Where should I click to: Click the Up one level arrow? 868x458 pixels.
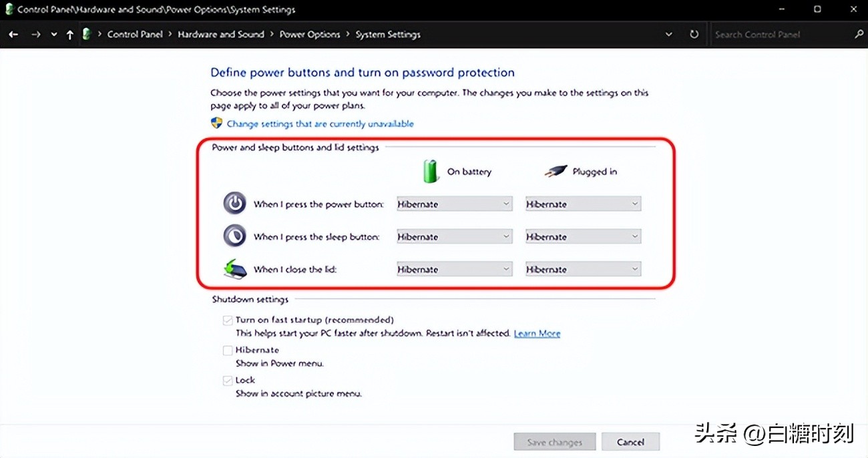[x=70, y=35]
